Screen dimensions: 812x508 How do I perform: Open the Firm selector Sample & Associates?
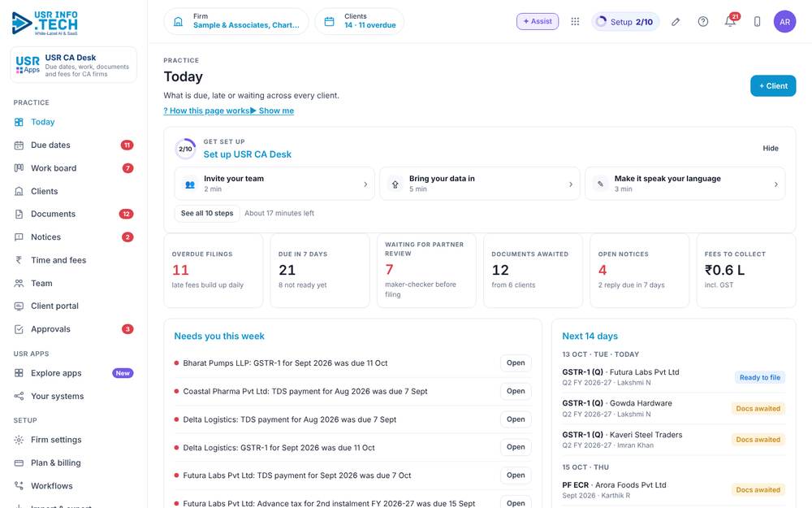(236, 22)
